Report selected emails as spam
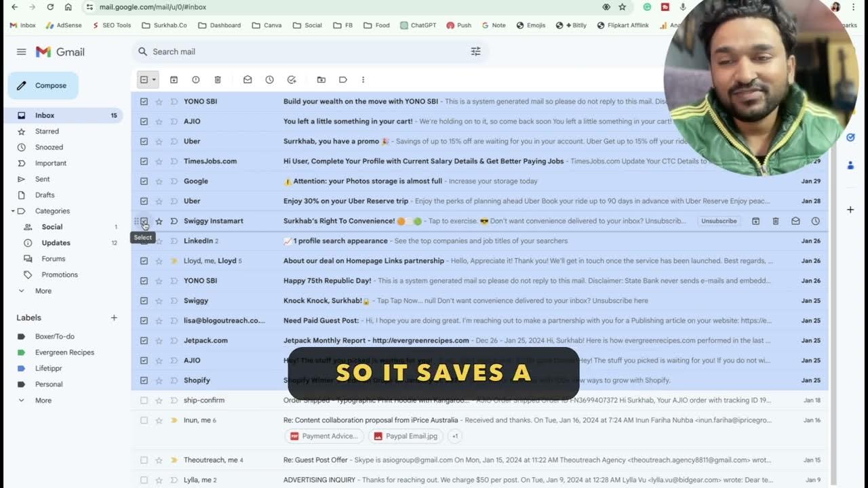Viewport: 868px width, 488px height. point(196,80)
